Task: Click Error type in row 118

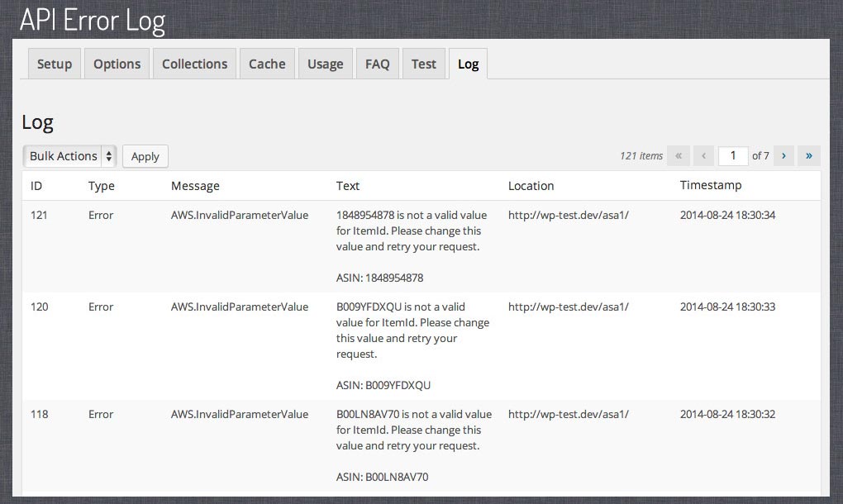Action: pyautogui.click(x=101, y=414)
